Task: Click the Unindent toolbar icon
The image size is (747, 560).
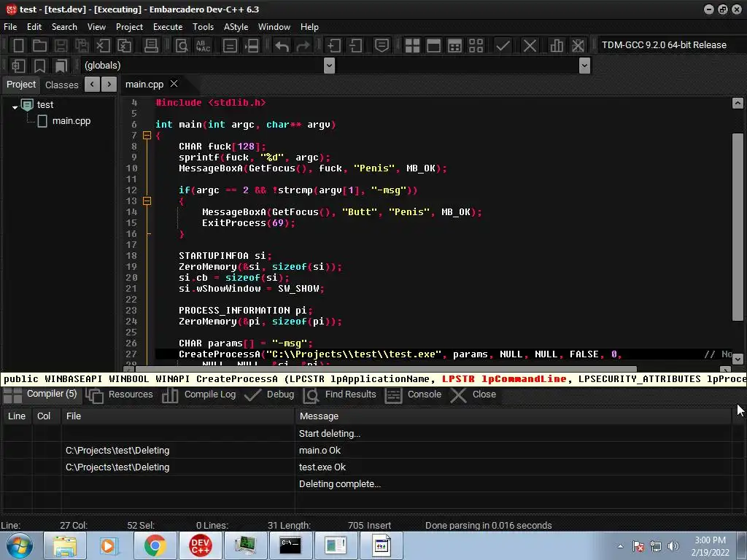Action: tap(355, 46)
